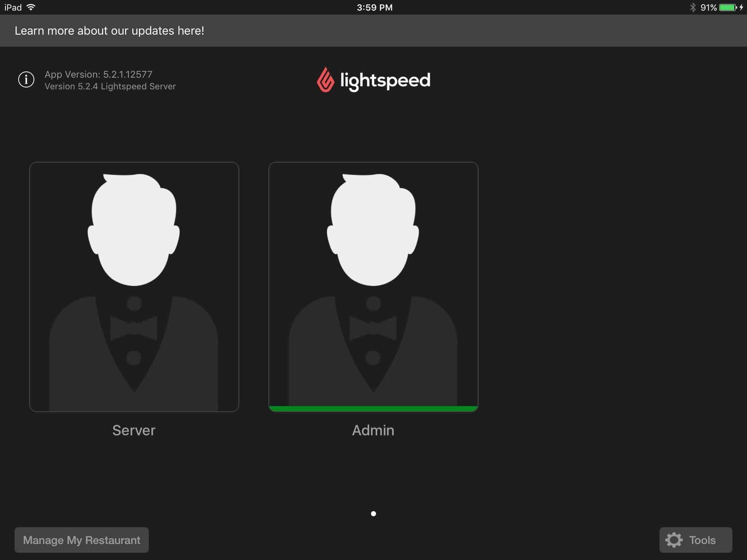This screenshot has width=747, height=560.
Task: Select the Admin user avatar card
Action: point(373,287)
